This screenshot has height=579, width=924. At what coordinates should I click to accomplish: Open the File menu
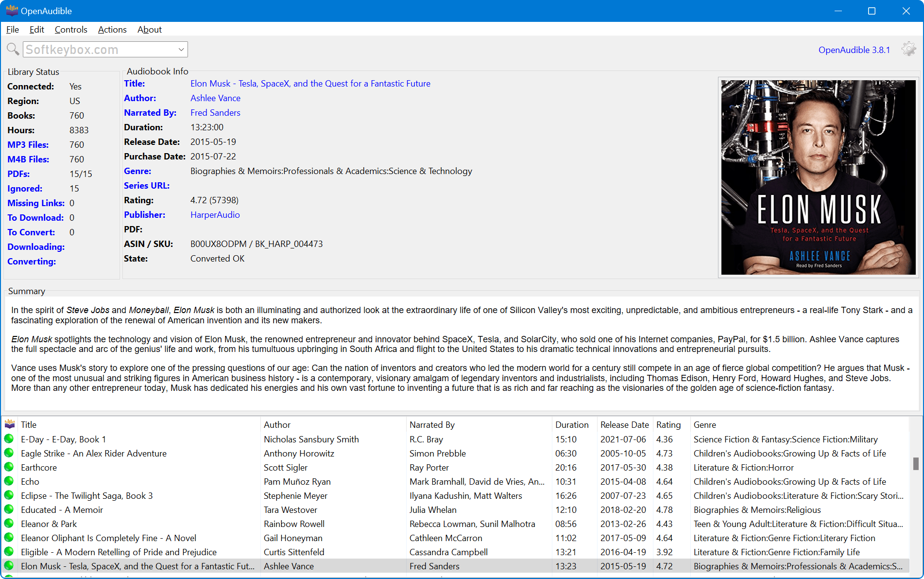12,30
